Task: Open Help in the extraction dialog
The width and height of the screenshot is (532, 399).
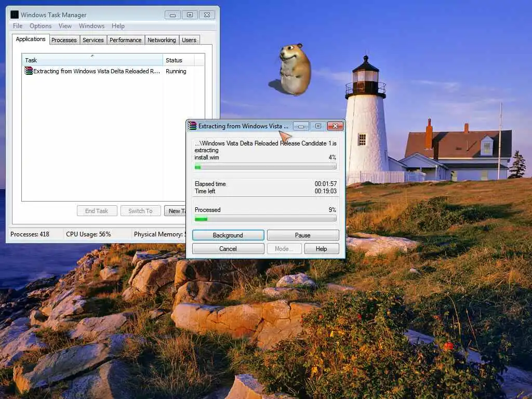Action: click(x=321, y=249)
